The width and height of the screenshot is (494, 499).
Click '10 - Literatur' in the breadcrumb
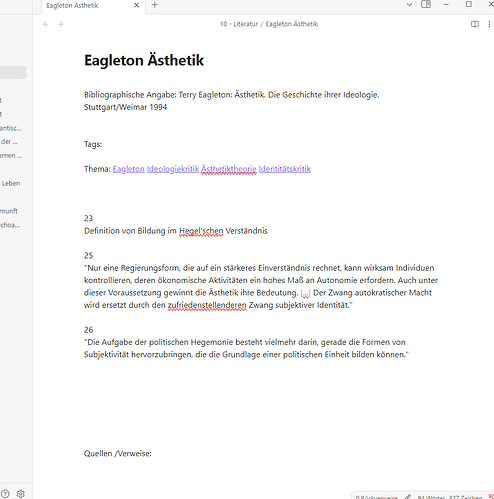click(x=239, y=24)
